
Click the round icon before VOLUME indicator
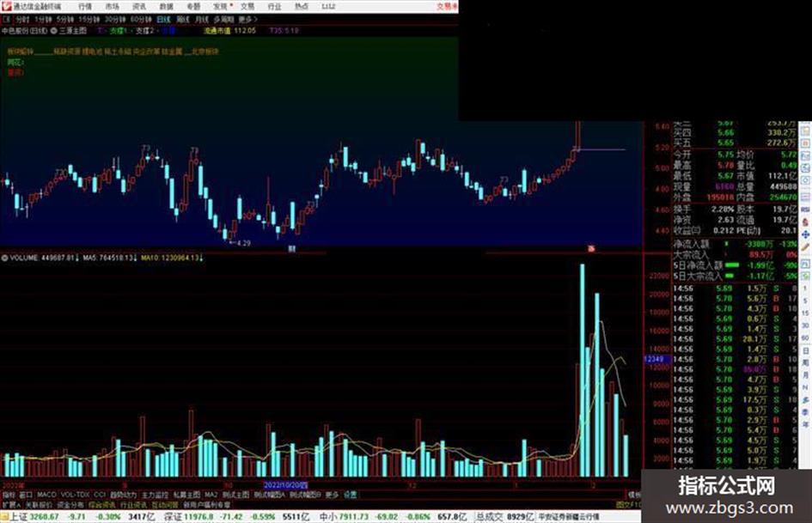click(x=4, y=258)
